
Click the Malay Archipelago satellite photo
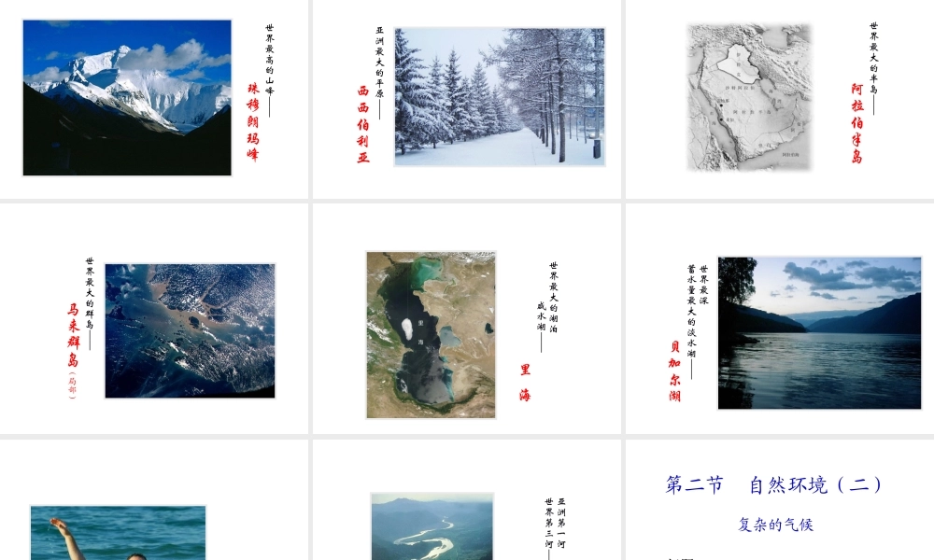pos(190,331)
